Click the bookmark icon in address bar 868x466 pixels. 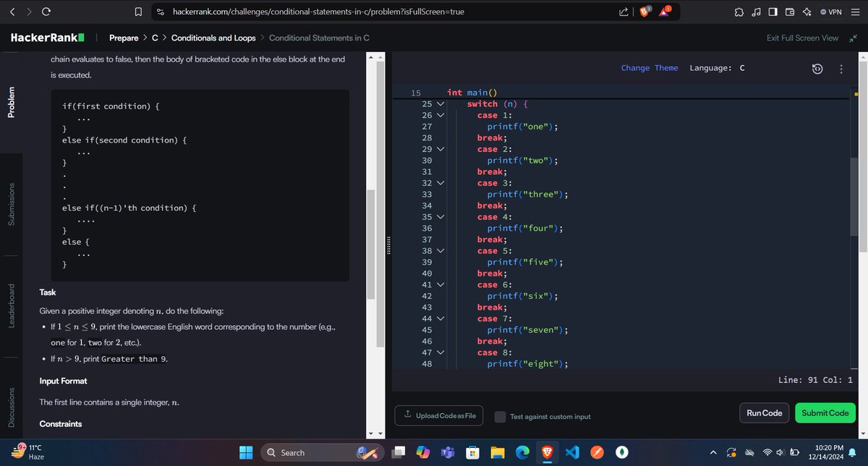click(138, 12)
